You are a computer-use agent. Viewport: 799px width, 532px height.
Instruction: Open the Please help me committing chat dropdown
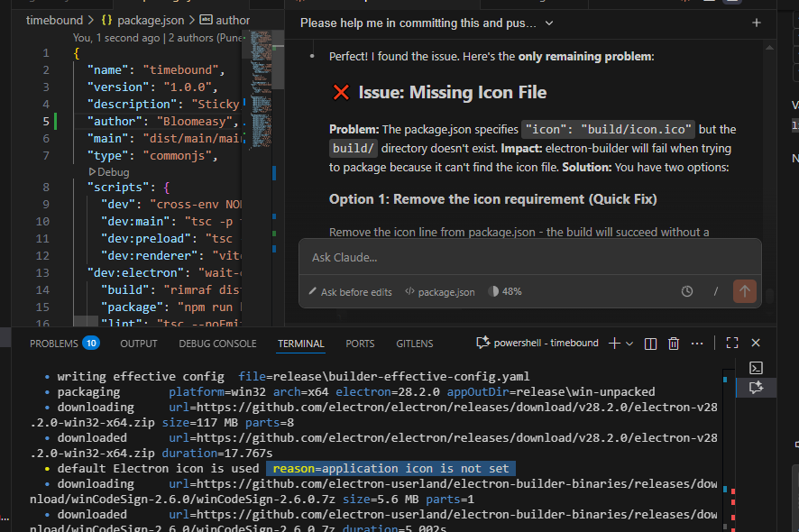pyautogui.click(x=549, y=24)
